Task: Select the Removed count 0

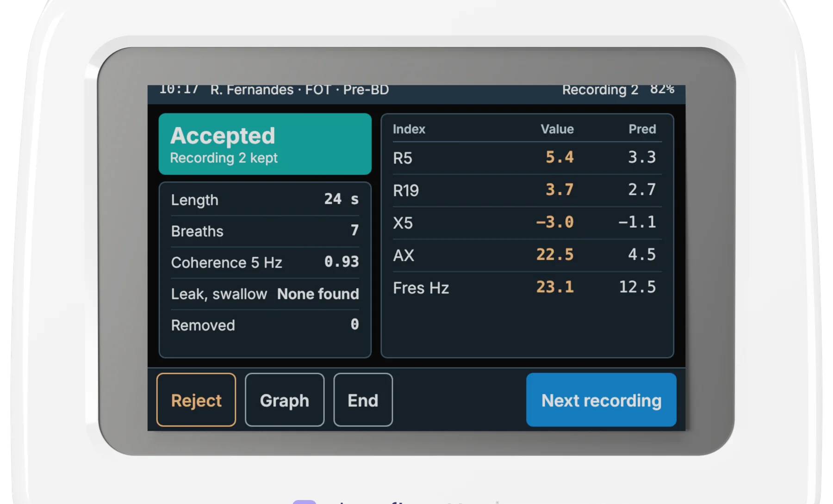Action: pos(354,325)
